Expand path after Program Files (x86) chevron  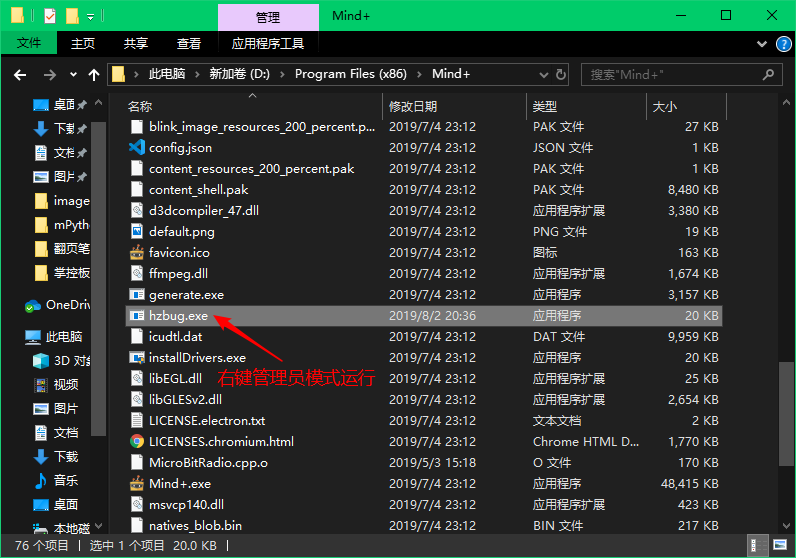coord(419,75)
